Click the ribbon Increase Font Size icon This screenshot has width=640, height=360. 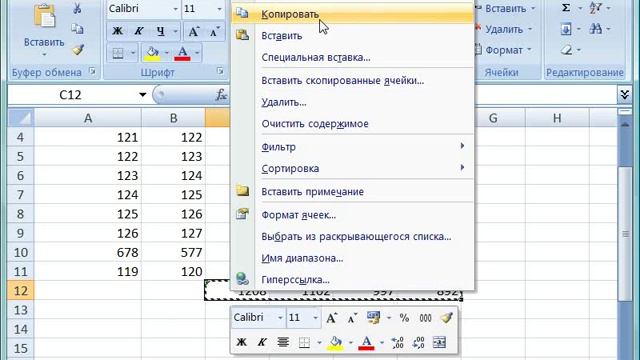[193, 31]
